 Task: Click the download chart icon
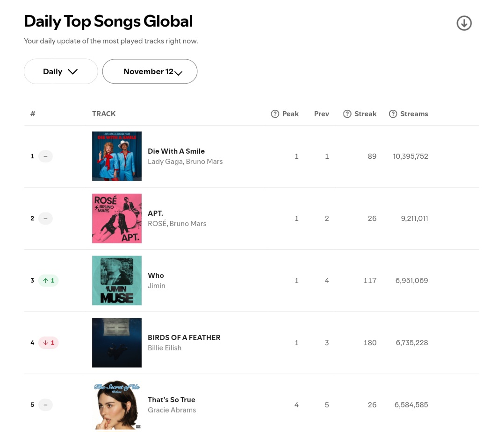coord(464,23)
